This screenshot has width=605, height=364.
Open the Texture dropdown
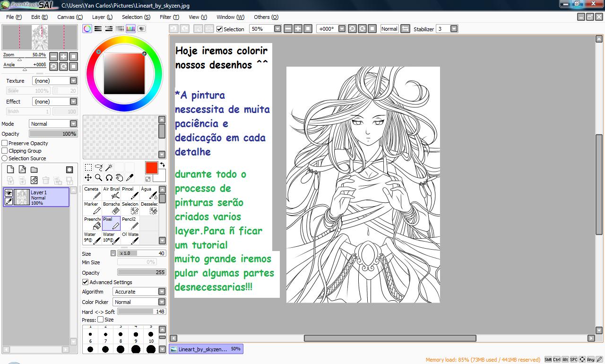tap(55, 81)
